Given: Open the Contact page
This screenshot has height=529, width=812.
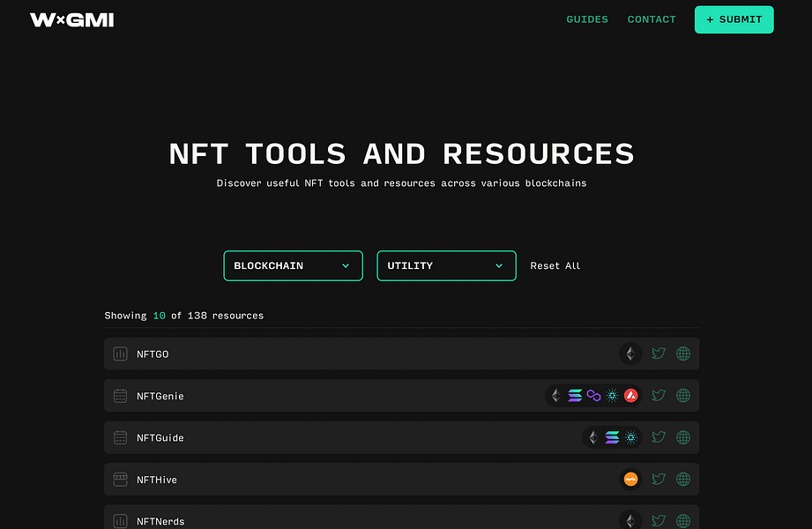Looking at the screenshot, I should tap(651, 19).
